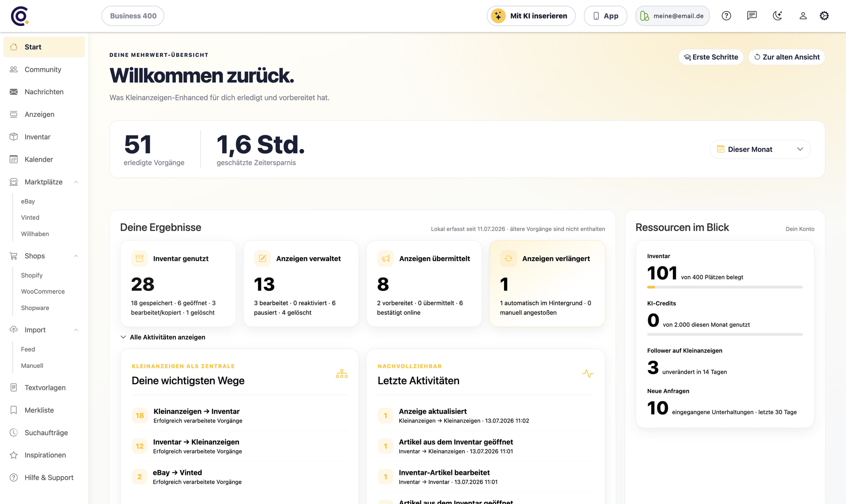
Task: Collapse the Import sidebar section
Action: point(76,330)
